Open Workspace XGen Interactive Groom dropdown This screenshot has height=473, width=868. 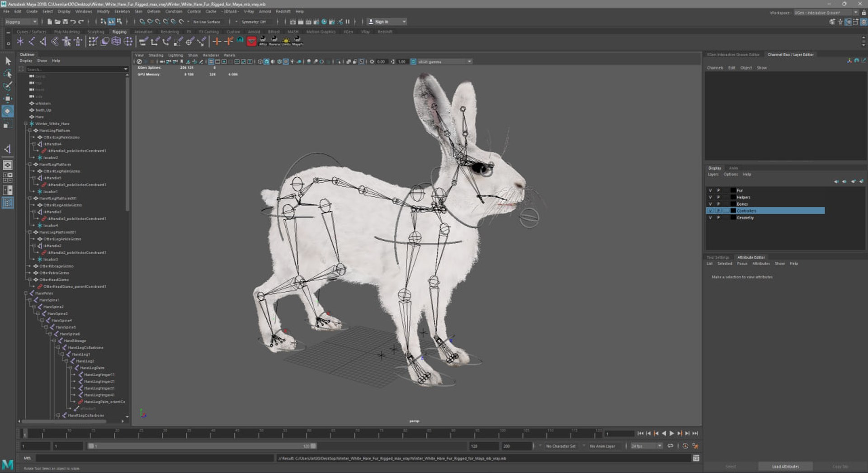click(x=826, y=13)
